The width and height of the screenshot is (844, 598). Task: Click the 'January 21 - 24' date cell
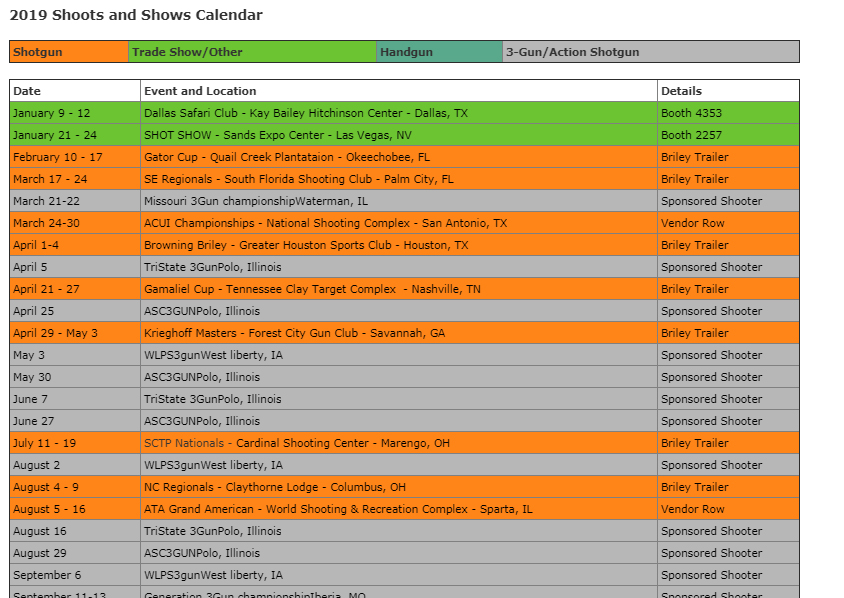(x=75, y=135)
